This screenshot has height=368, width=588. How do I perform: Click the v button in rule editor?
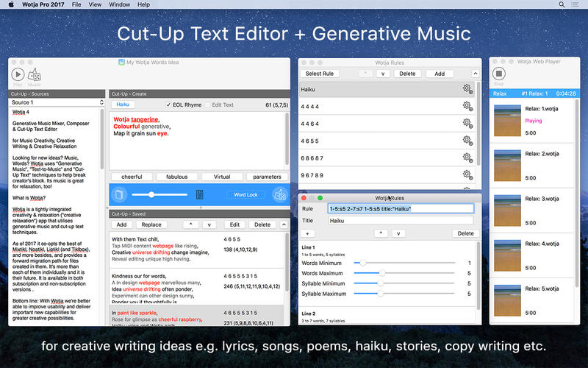[x=398, y=233]
